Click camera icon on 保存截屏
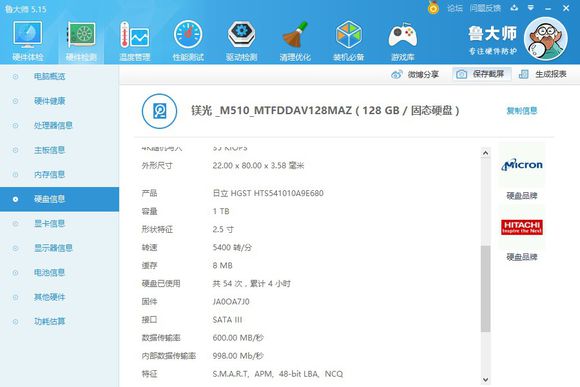580x387 pixels. (461, 74)
